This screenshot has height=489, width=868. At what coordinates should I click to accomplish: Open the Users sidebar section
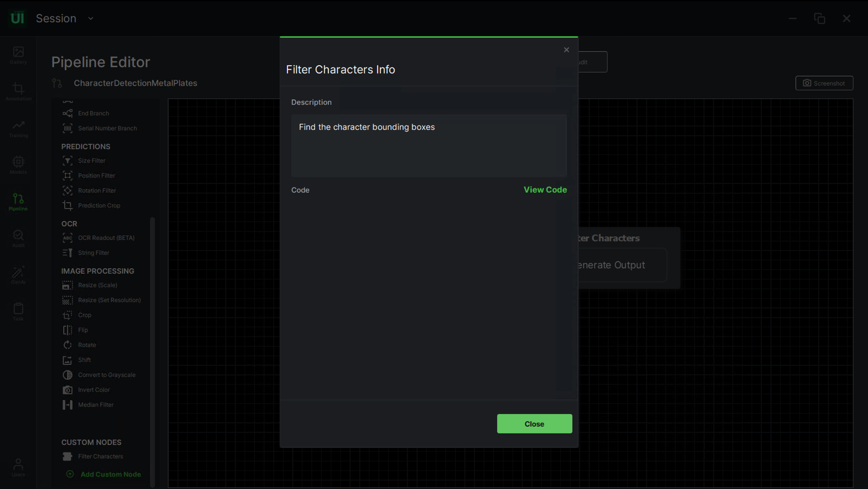pos(18,468)
